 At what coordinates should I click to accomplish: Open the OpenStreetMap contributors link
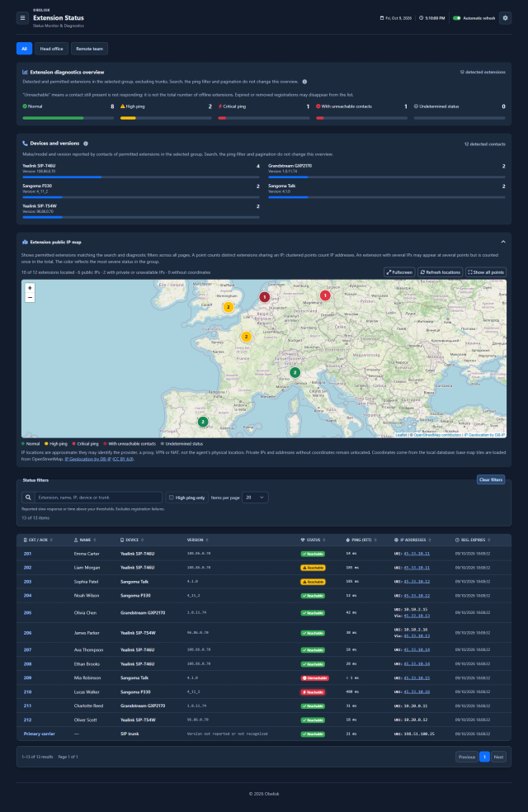tap(437, 435)
